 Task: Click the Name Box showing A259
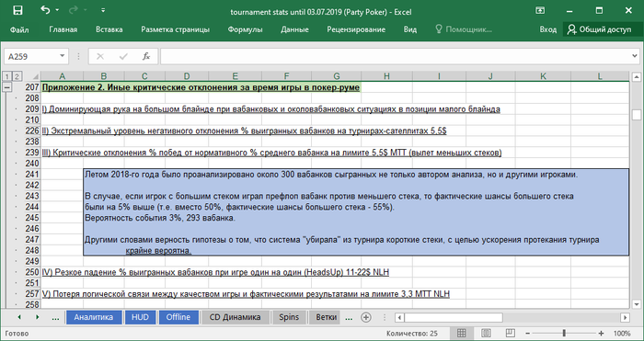(x=31, y=57)
